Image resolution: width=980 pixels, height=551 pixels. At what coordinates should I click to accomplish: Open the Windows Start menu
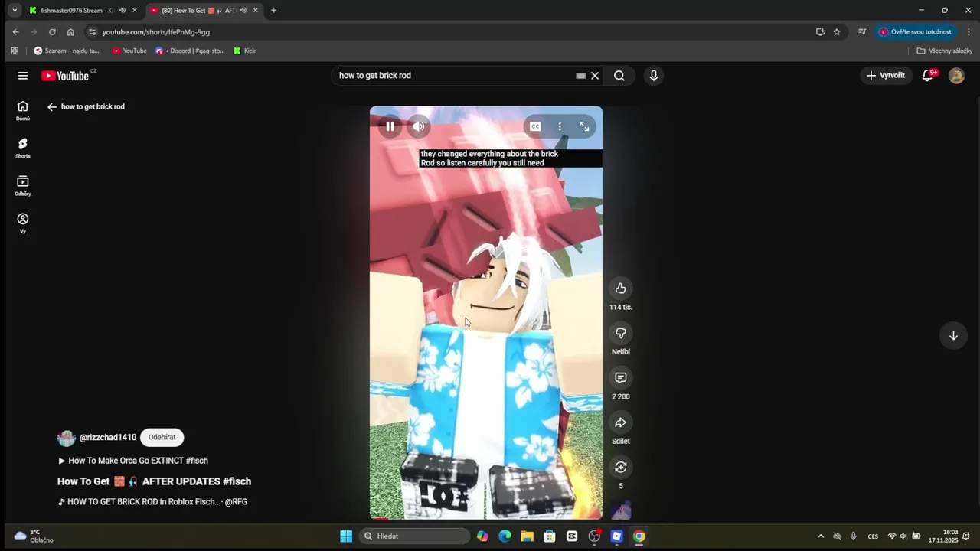click(346, 536)
